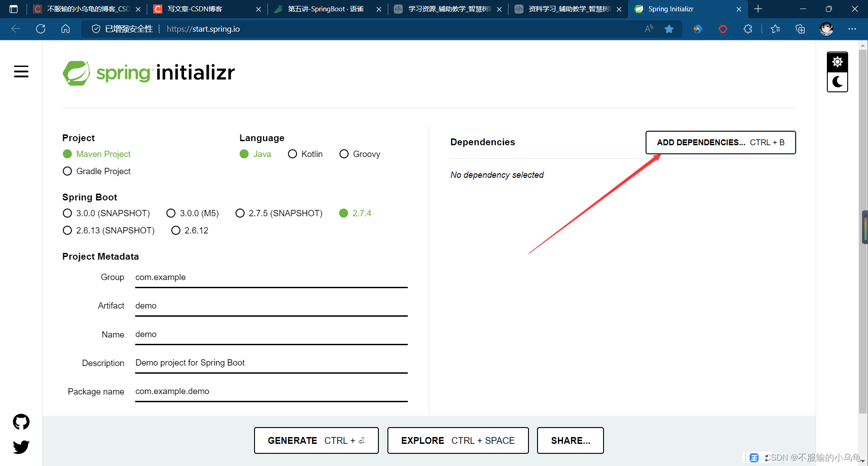Image resolution: width=868 pixels, height=466 pixels.
Task: Click GENERATE button
Action: pyautogui.click(x=316, y=441)
